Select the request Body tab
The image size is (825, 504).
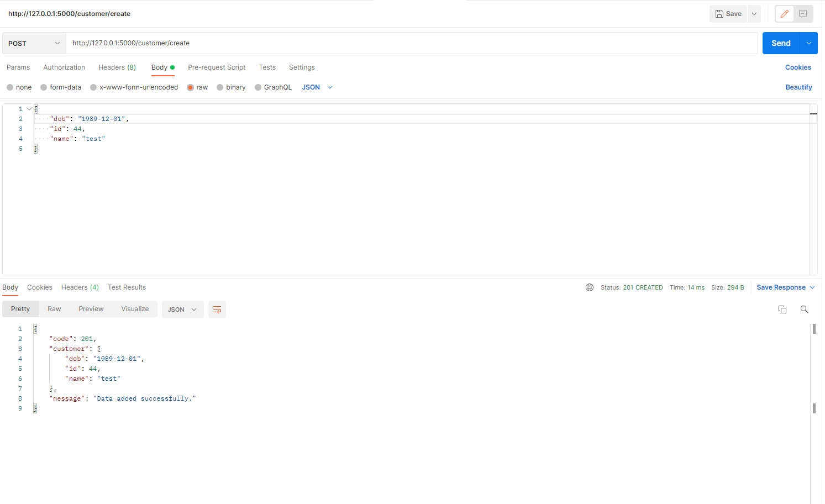point(162,67)
